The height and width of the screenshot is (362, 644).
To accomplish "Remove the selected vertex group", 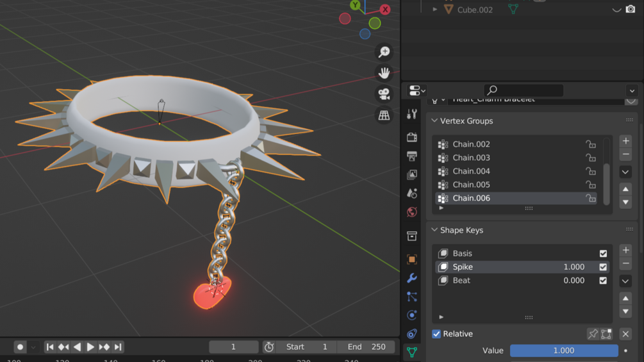I will coord(625,154).
